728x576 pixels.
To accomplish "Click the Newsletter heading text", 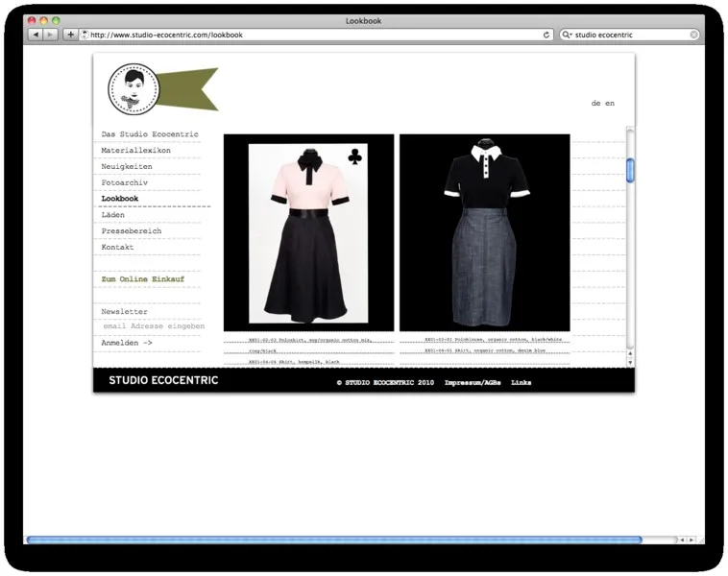I will point(124,311).
